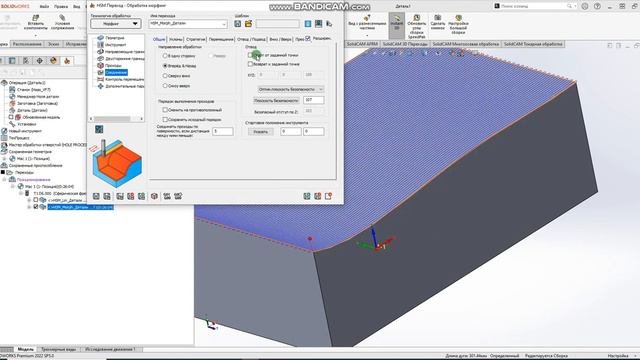Click the crosshair target tab icon in left panel
This screenshot has width=640, height=360.
(x=40, y=61)
